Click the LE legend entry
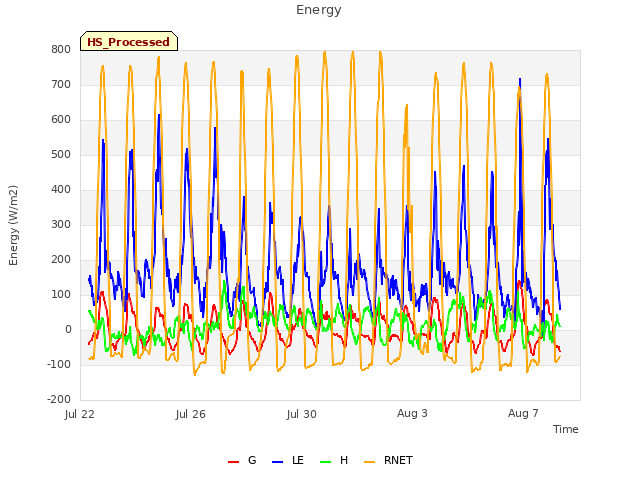This screenshot has height=480, width=640. [x=288, y=460]
